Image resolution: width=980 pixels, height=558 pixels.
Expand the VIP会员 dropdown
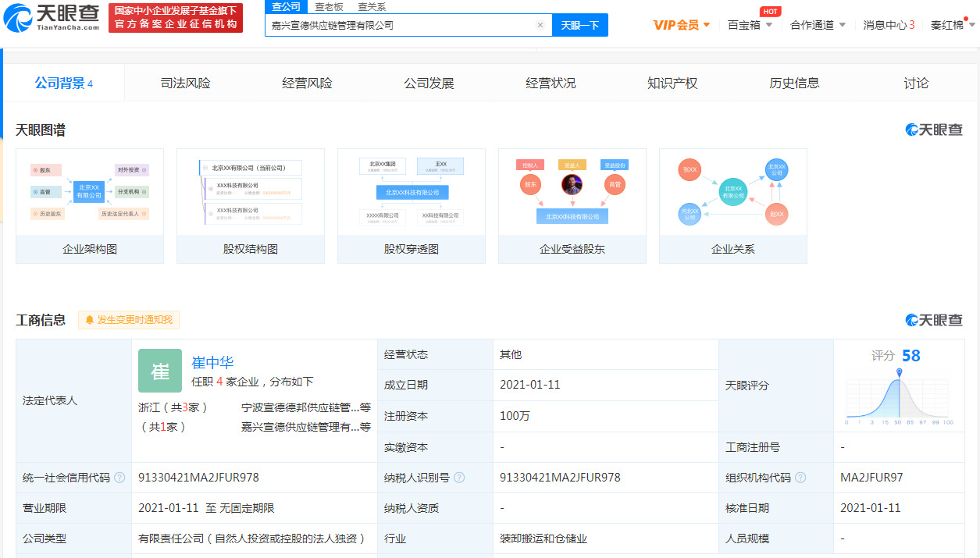682,25
